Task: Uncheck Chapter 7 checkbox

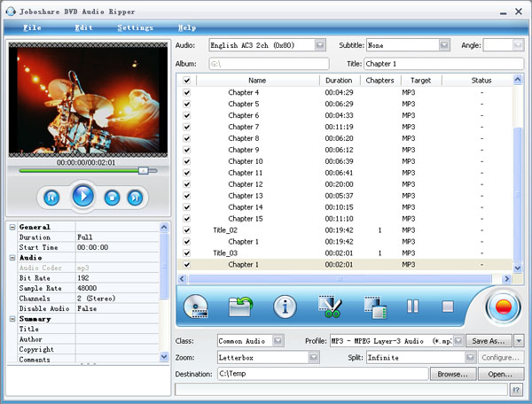Action: [x=186, y=127]
